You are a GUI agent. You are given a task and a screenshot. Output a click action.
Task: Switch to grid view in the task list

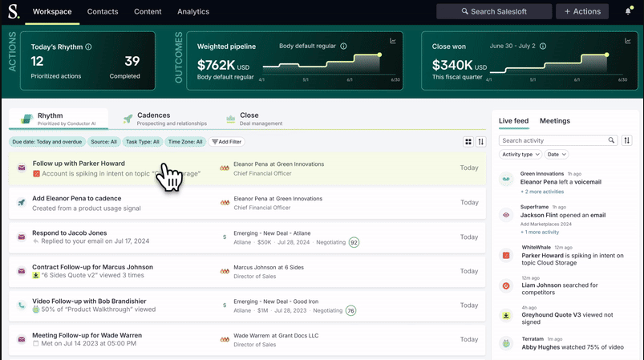coord(468,142)
